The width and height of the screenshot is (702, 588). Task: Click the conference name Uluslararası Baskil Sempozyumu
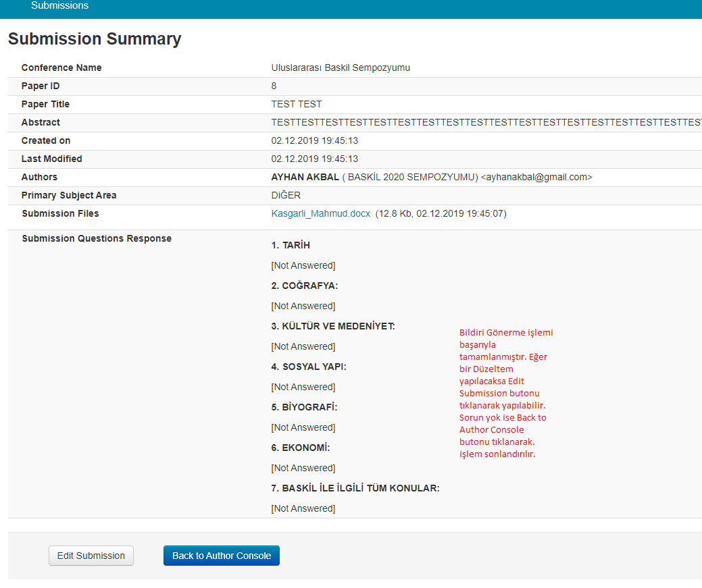(341, 68)
